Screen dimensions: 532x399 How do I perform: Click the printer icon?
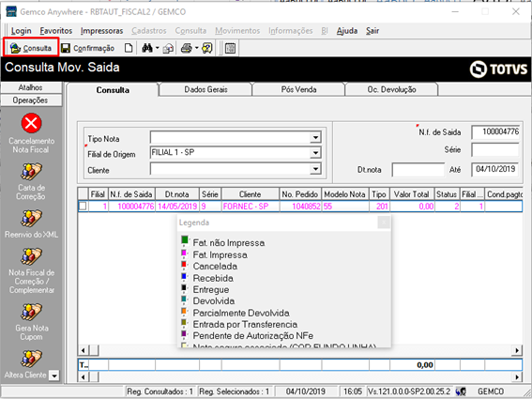187,48
